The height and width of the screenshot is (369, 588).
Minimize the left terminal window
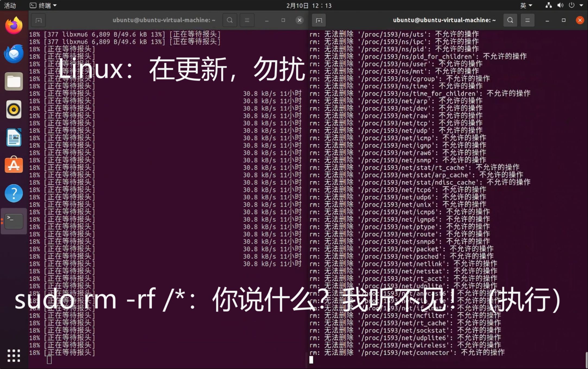pos(267,20)
